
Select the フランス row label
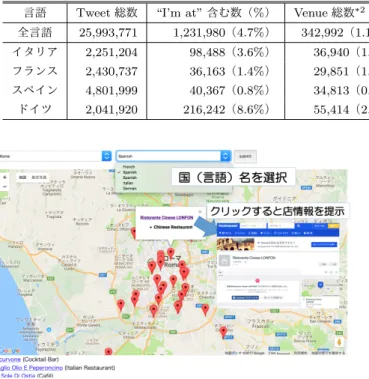[x=35, y=71]
